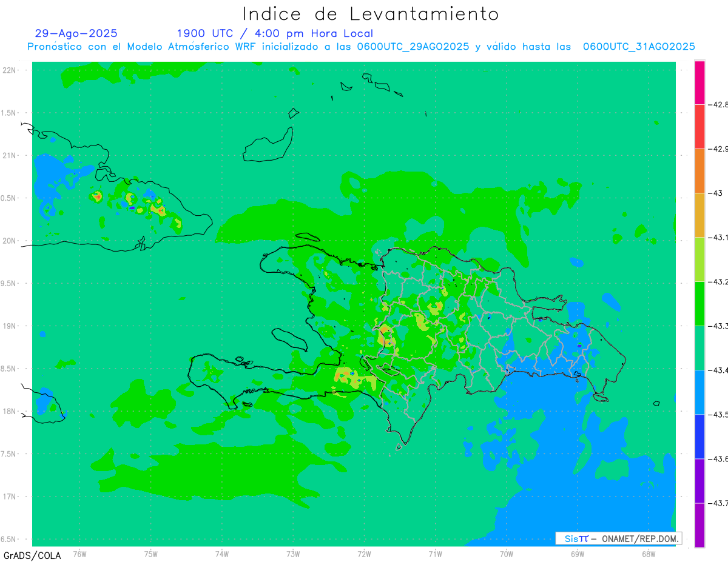
Task: Select the dark blue segment between -43.5 and -43.6
Action: [699, 437]
